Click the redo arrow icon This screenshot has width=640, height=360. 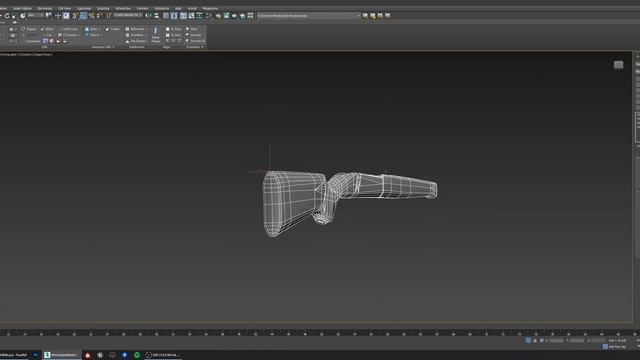click(7, 16)
